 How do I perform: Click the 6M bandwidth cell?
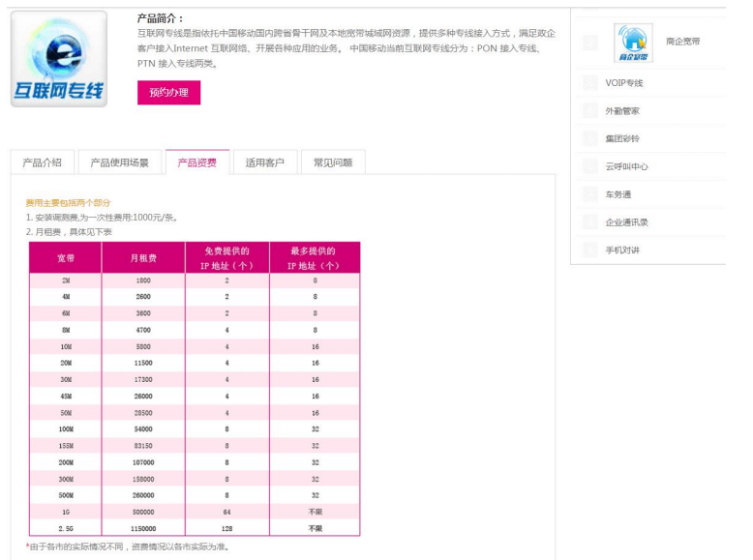click(66, 313)
